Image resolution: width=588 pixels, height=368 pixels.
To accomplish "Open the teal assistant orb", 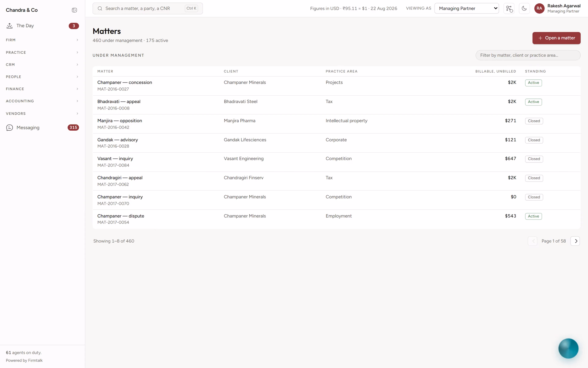I will tap(568, 348).
